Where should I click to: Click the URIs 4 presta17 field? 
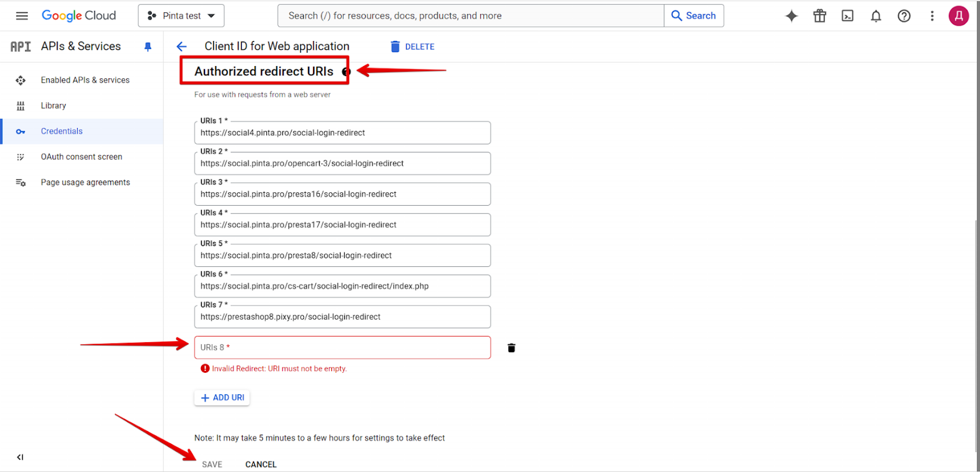pos(342,225)
